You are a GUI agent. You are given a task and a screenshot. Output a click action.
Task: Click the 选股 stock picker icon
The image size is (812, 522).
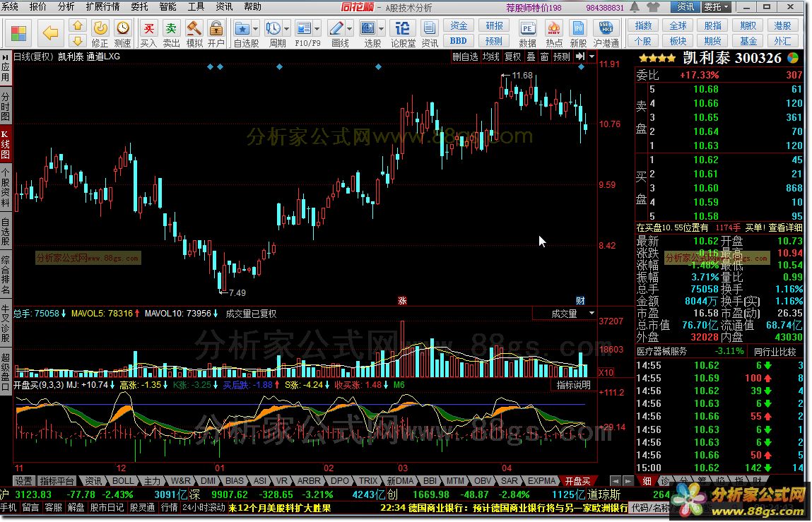click(x=367, y=28)
